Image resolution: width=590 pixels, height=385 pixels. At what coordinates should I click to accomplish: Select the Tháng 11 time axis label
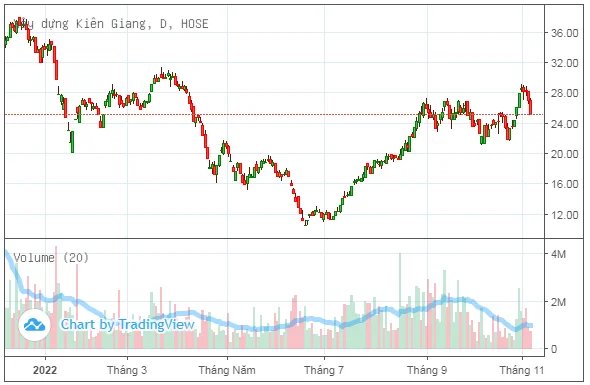522,370
